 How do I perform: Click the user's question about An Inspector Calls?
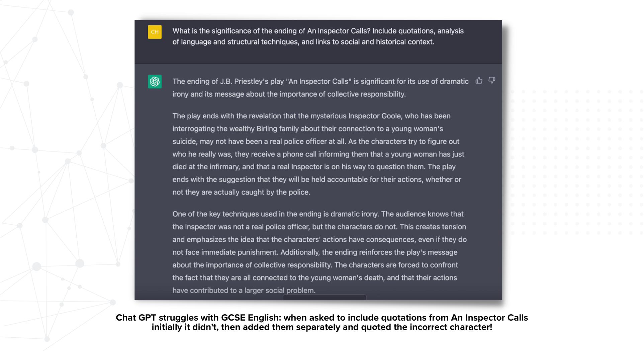(318, 36)
